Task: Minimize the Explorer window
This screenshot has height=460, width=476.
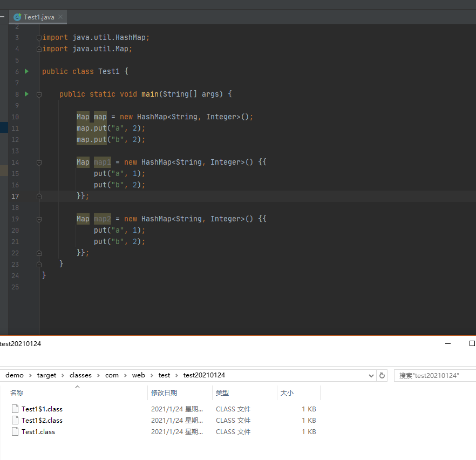Action: point(448,344)
